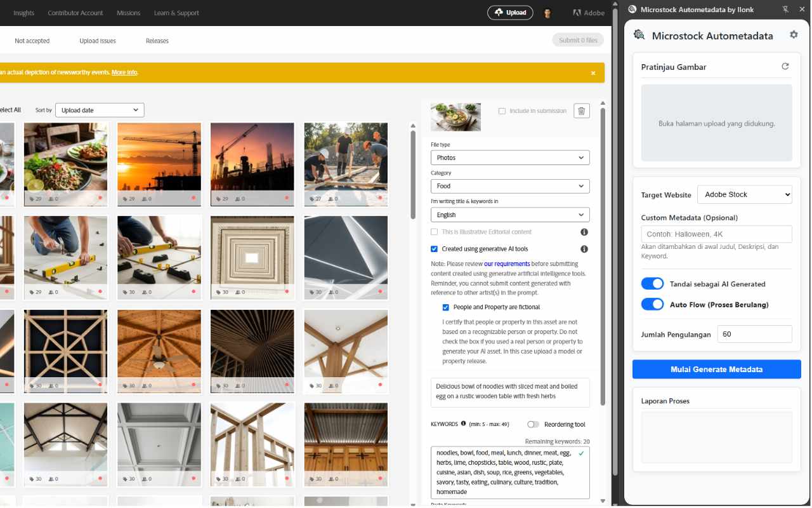Disable Auto Flow (Proses Berulang) toggle

[x=652, y=304]
